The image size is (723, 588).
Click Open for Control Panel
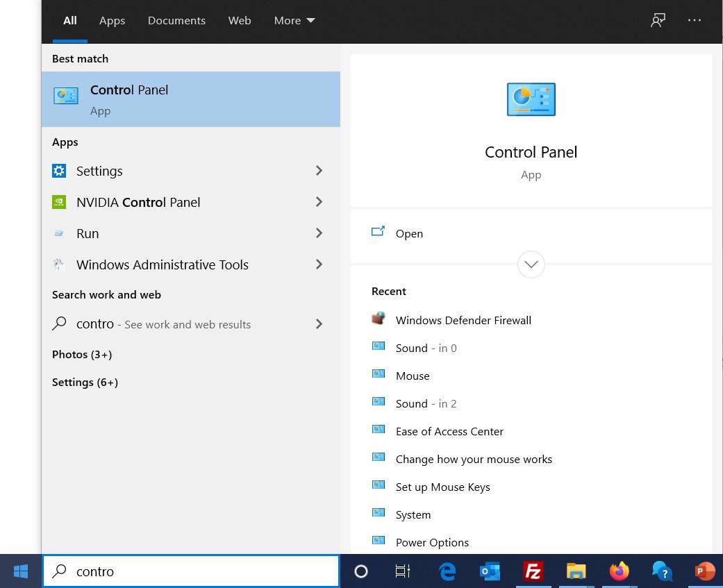coord(409,233)
